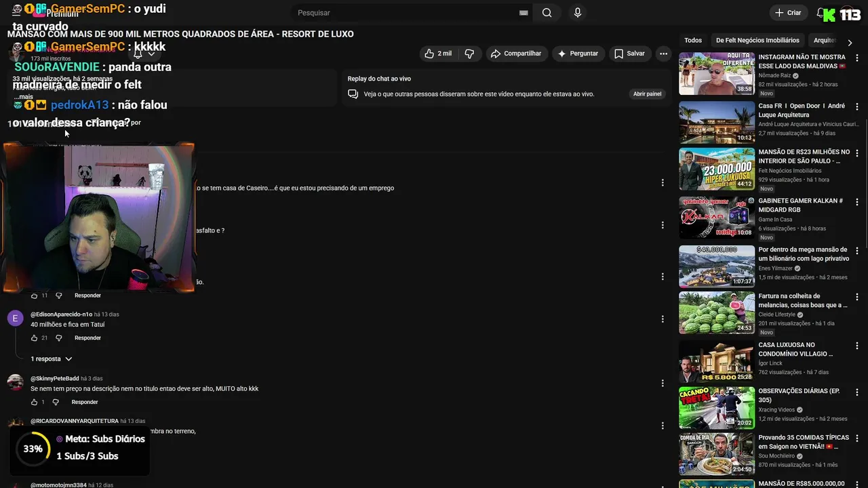The image size is (868, 488).
Task: Like the video with 2 mil thumbs up
Action: (x=438, y=54)
